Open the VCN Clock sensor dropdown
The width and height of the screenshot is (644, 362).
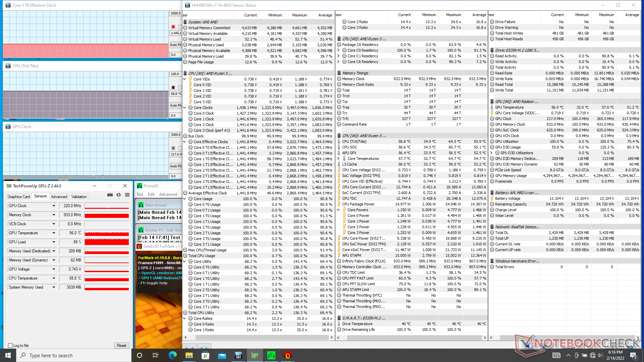coord(53,224)
